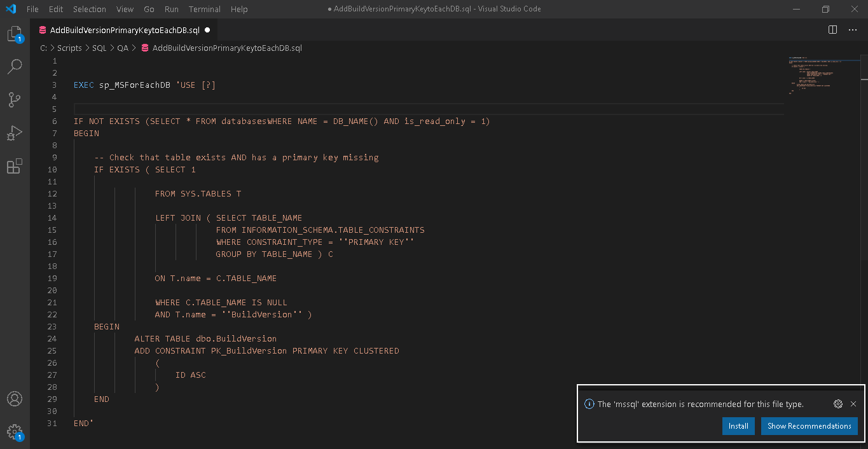Open the Accounts icon in activity bar

[15, 399]
